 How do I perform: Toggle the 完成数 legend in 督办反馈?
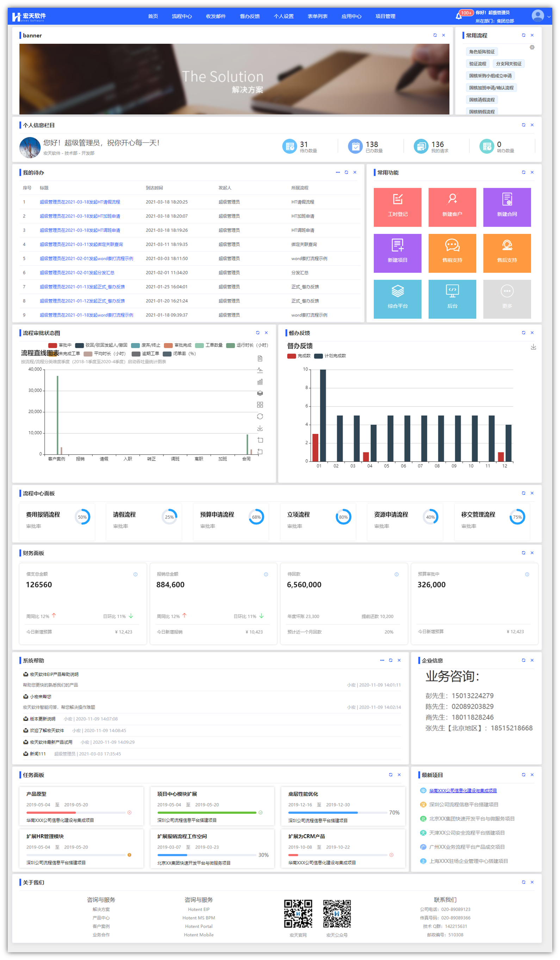tap(299, 356)
